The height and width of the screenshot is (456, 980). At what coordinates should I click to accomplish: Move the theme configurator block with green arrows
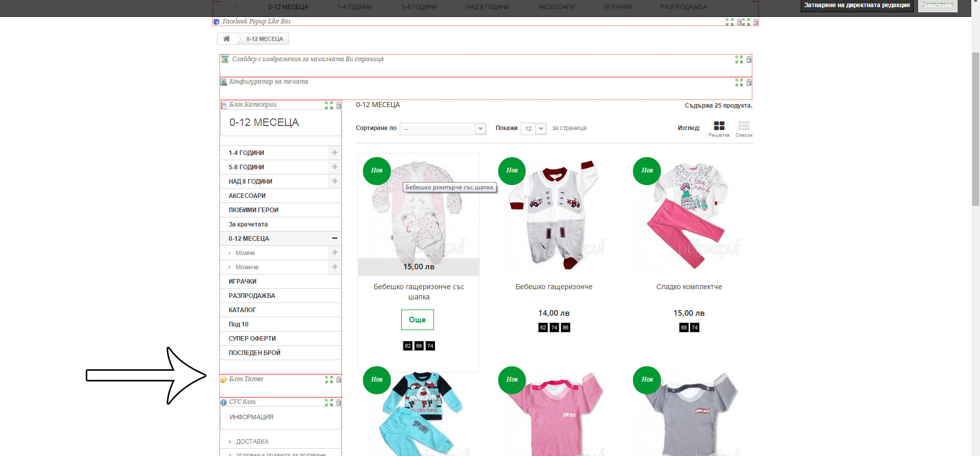739,82
